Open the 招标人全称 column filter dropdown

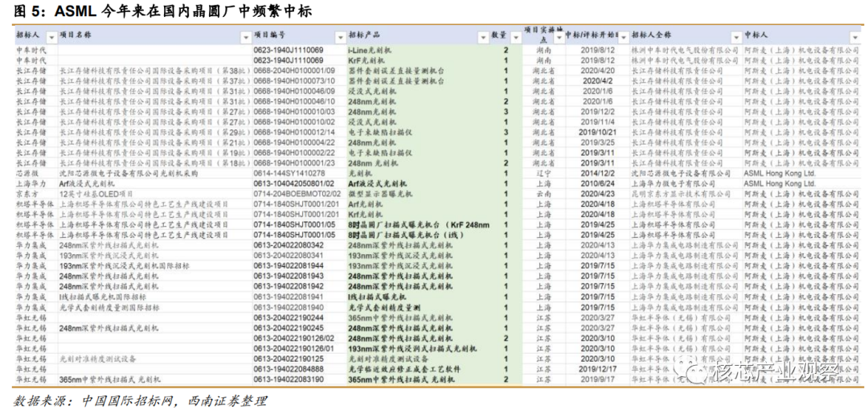735,36
